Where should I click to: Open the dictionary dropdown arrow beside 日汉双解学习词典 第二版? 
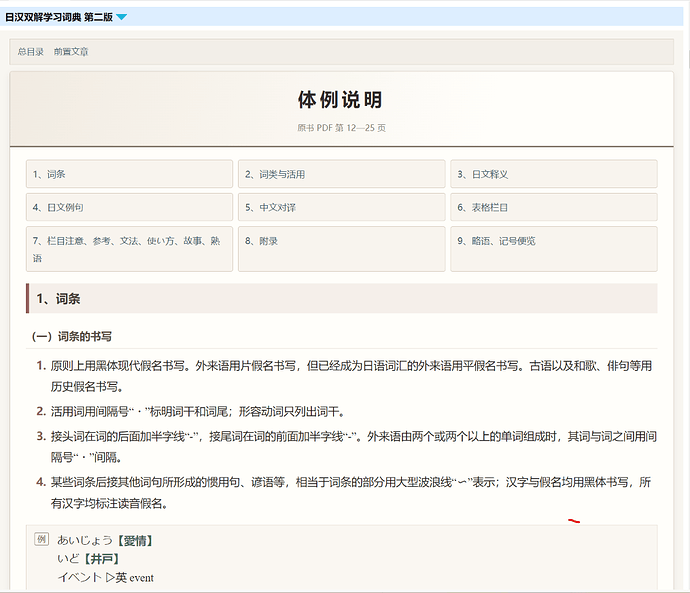[121, 17]
